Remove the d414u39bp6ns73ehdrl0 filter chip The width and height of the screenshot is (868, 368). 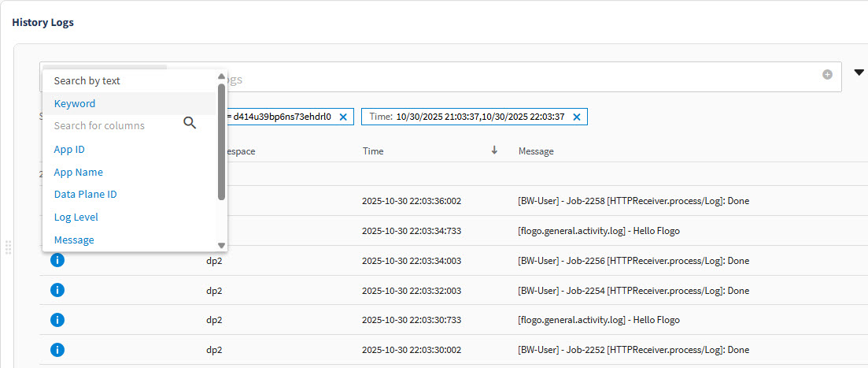[x=343, y=117]
